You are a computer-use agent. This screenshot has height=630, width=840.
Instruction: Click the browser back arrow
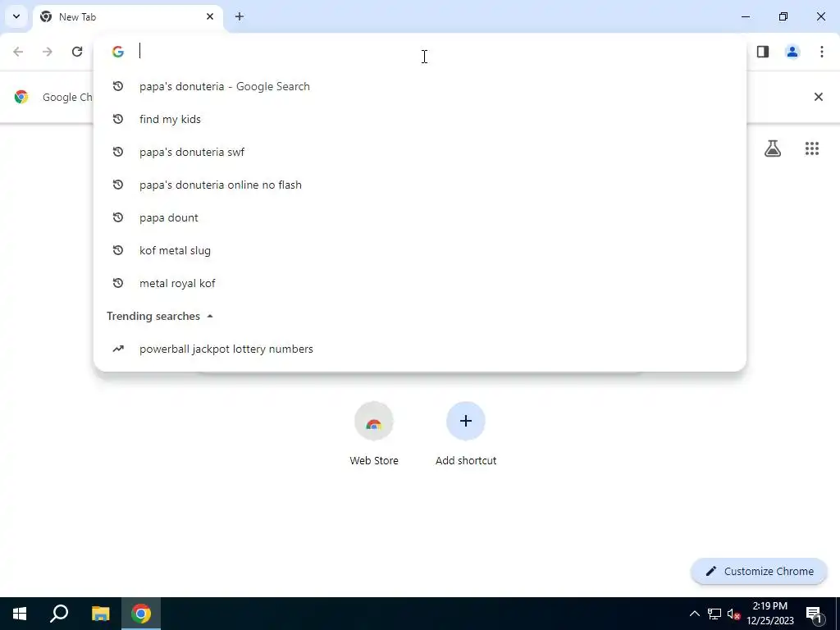click(18, 52)
